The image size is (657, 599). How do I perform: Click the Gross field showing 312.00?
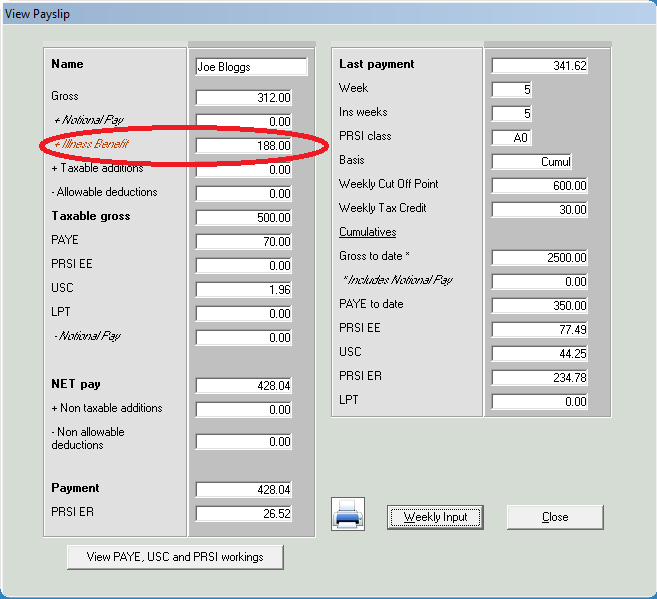pyautogui.click(x=243, y=98)
